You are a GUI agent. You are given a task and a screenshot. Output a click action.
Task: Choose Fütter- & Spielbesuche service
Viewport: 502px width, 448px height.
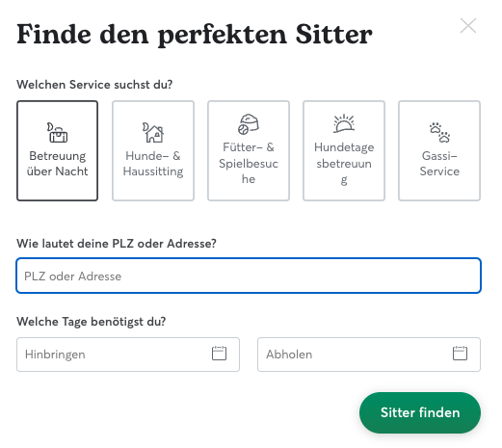click(x=249, y=150)
